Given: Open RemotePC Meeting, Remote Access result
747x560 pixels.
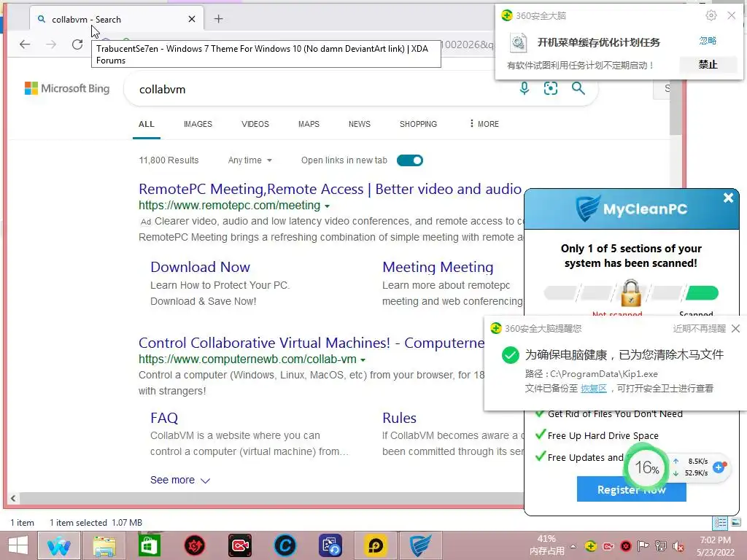Looking at the screenshot, I should 330,189.
